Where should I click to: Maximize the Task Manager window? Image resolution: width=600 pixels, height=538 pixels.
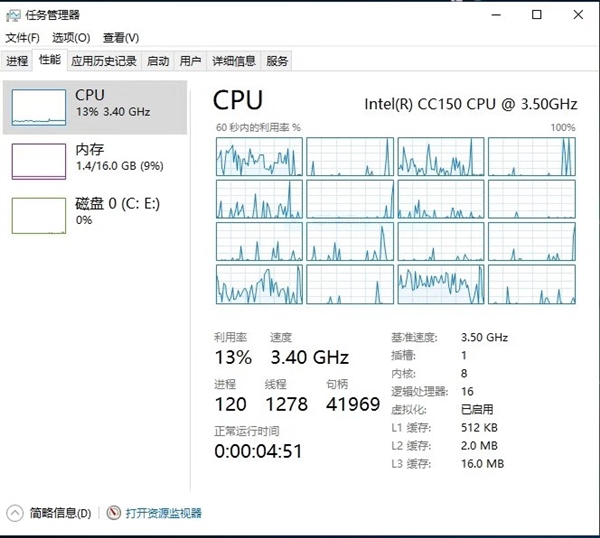[x=537, y=15]
